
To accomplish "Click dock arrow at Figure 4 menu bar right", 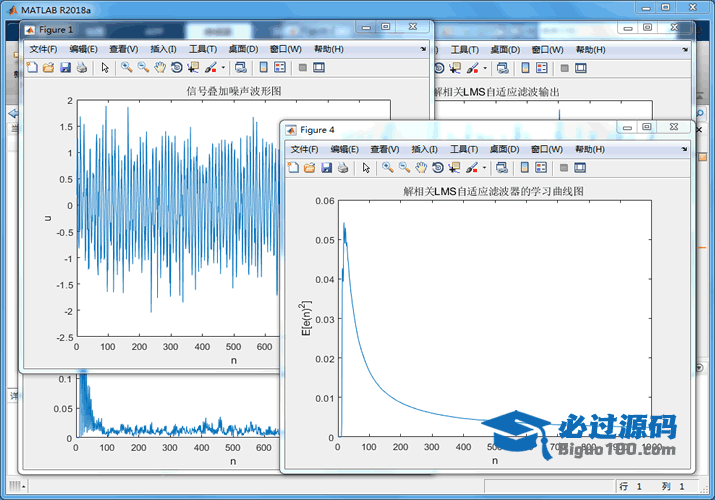I will (685, 149).
